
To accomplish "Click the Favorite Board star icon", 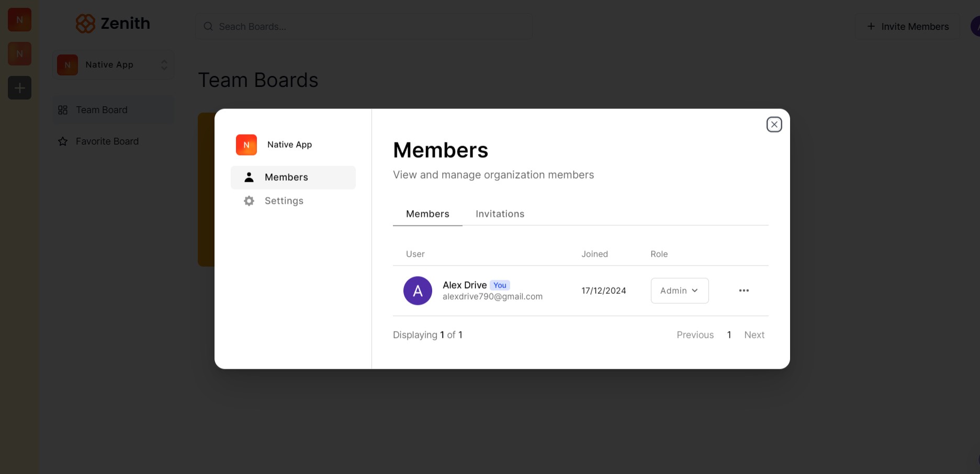I will (63, 141).
